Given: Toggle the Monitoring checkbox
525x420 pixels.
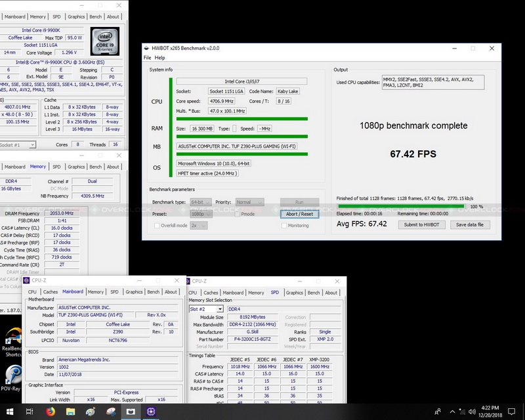Looking at the screenshot, I should pyautogui.click(x=284, y=225).
